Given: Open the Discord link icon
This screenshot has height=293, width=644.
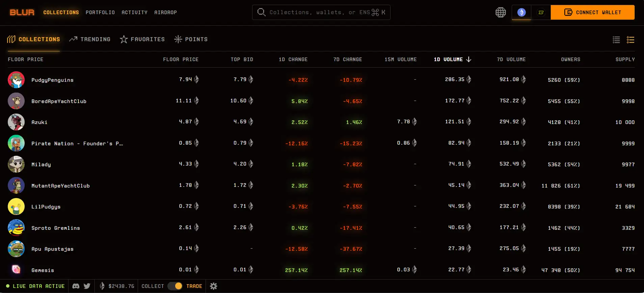Looking at the screenshot, I should pyautogui.click(x=76, y=286).
